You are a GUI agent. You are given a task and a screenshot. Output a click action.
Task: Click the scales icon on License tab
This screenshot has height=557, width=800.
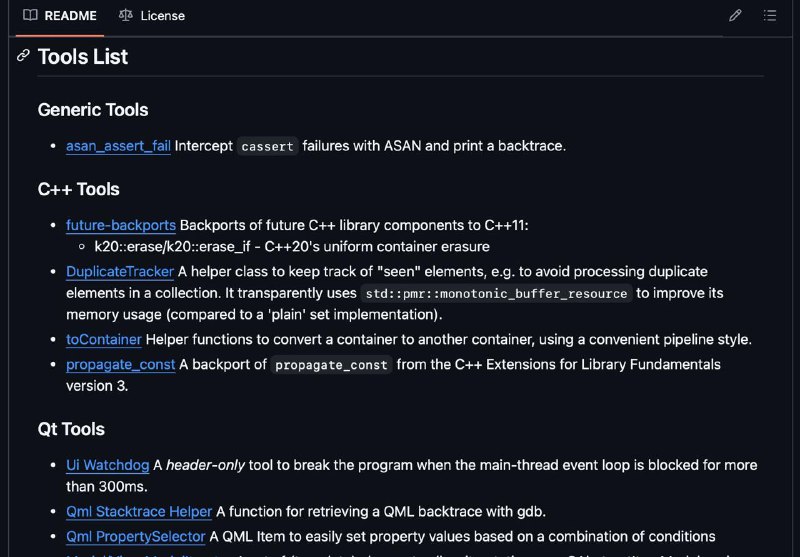click(126, 15)
